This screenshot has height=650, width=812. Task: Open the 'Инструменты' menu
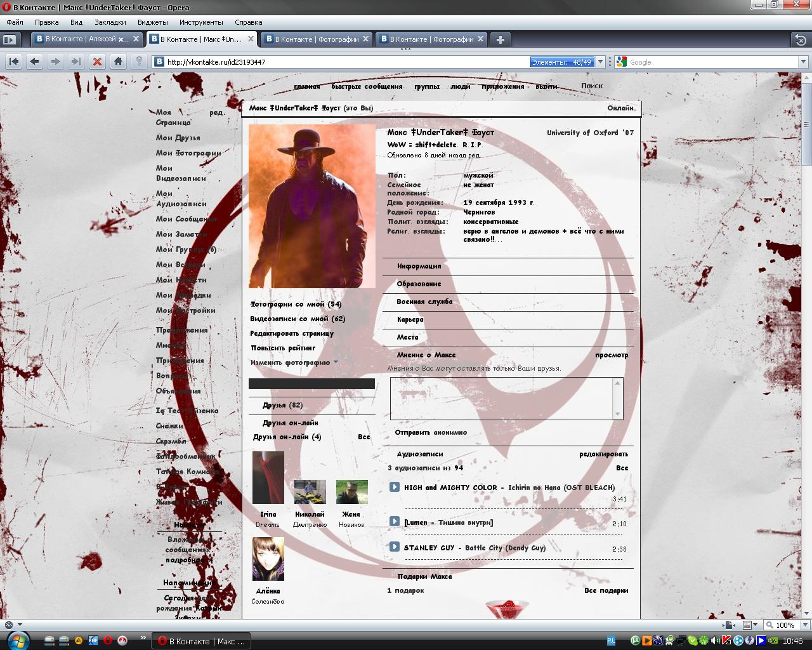[x=201, y=22]
